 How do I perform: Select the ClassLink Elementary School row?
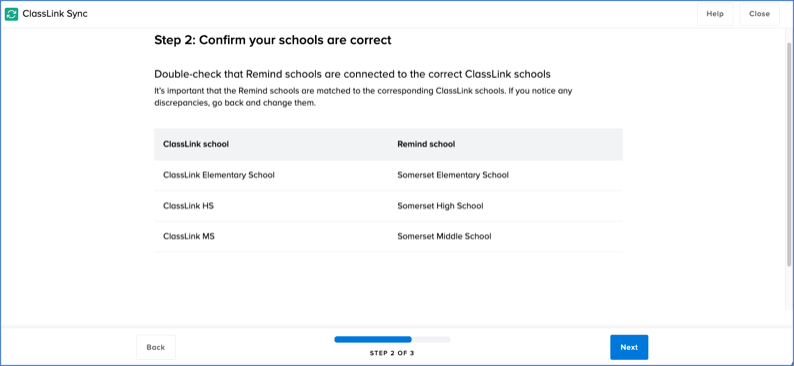point(388,175)
